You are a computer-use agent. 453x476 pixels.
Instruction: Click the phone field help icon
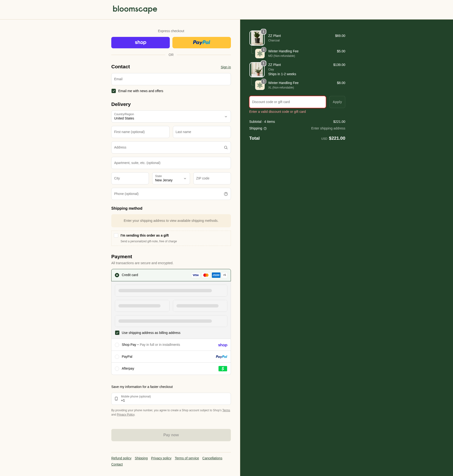[225, 194]
